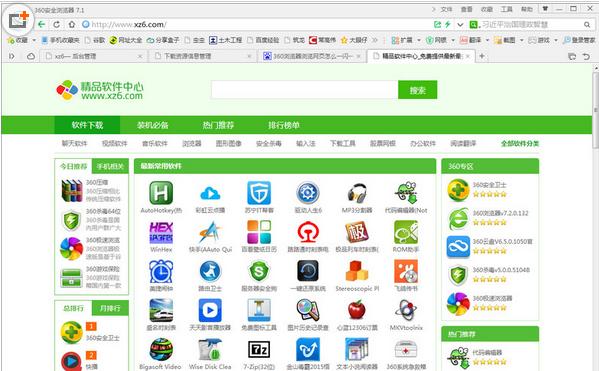Open the Stereoscopic Player blocks icon
Image resolution: width=599 pixels, height=371 pixels.
pos(357,271)
